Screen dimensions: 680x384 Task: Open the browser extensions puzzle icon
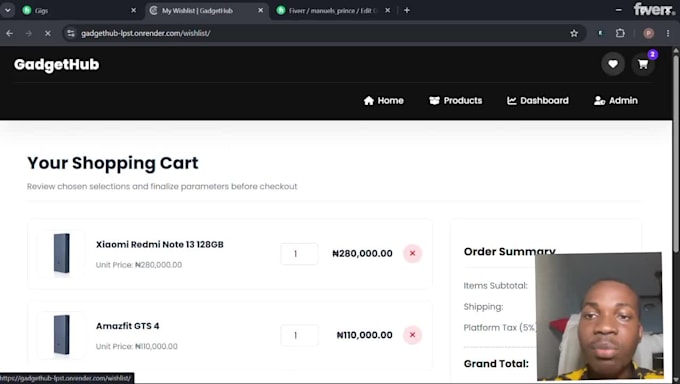621,33
